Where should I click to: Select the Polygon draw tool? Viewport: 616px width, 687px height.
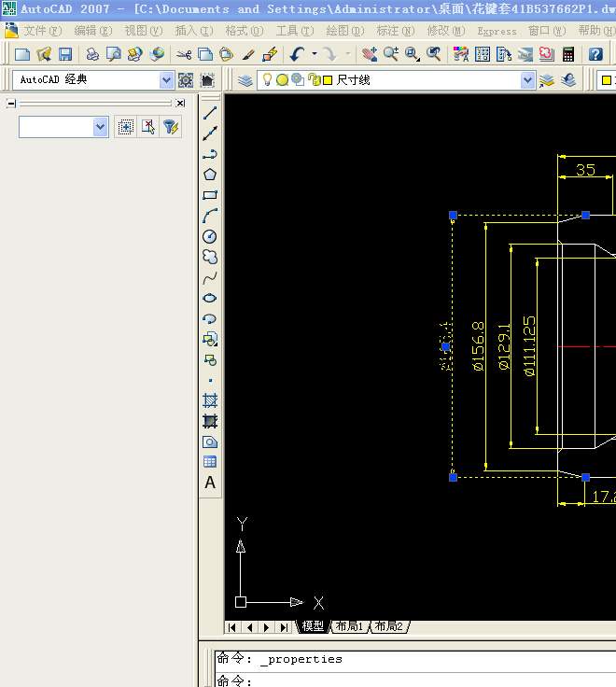click(210, 175)
